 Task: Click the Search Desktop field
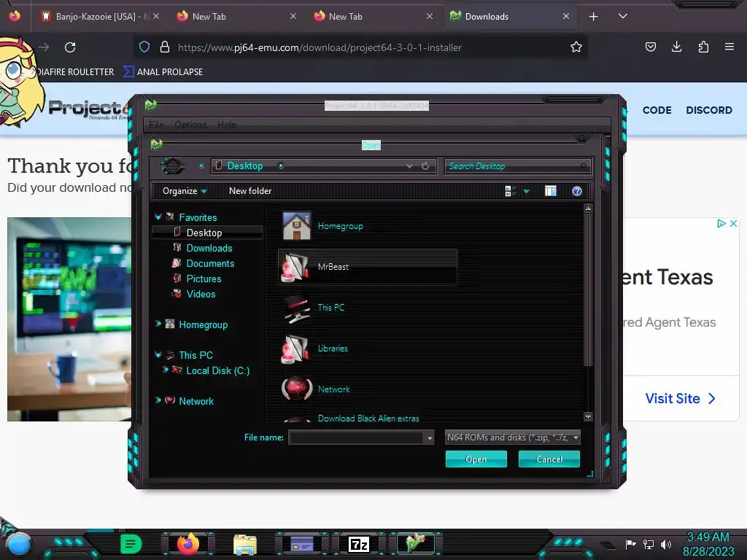click(517, 166)
